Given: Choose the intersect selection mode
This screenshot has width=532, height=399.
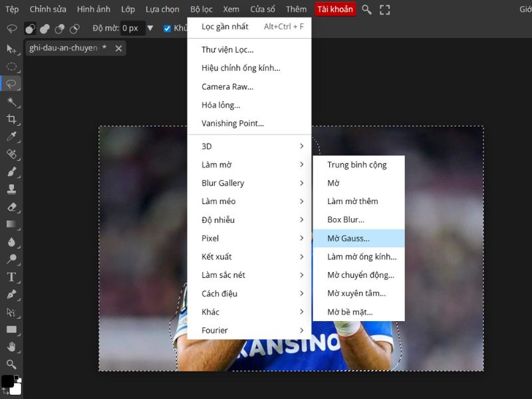Looking at the screenshot, I should point(74,29).
